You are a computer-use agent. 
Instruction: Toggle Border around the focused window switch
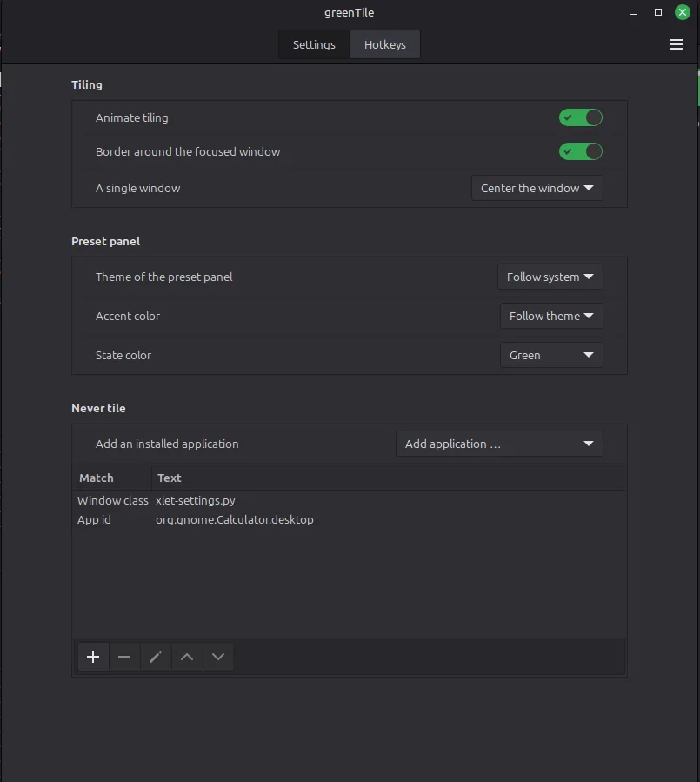(580, 151)
